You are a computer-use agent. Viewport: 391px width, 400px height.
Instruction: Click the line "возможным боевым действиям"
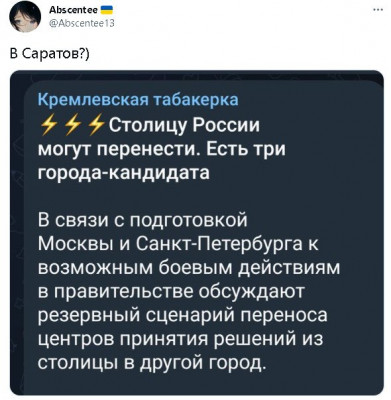pyautogui.click(x=189, y=269)
